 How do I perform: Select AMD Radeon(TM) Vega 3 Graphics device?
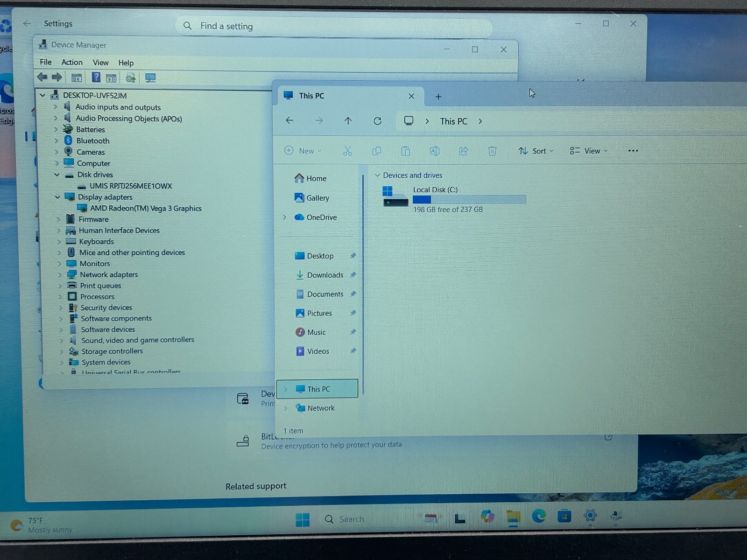(x=146, y=208)
